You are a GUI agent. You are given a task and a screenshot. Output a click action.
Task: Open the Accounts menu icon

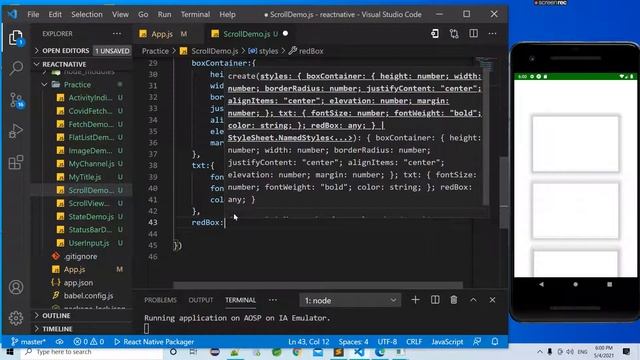point(16,287)
